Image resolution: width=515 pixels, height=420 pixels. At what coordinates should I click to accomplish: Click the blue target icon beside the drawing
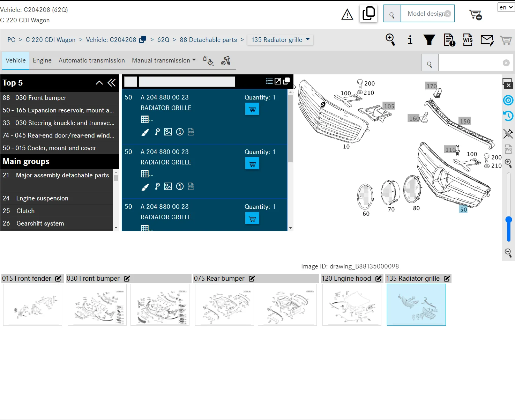508,100
